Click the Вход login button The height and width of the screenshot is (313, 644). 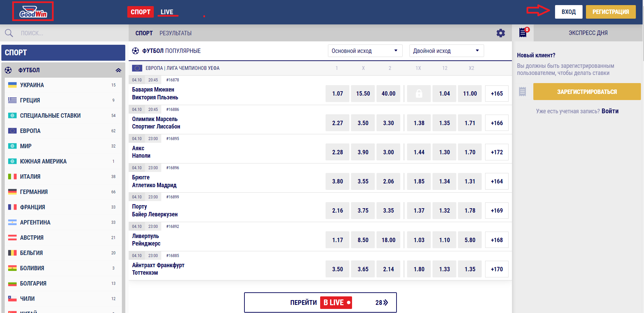point(569,12)
